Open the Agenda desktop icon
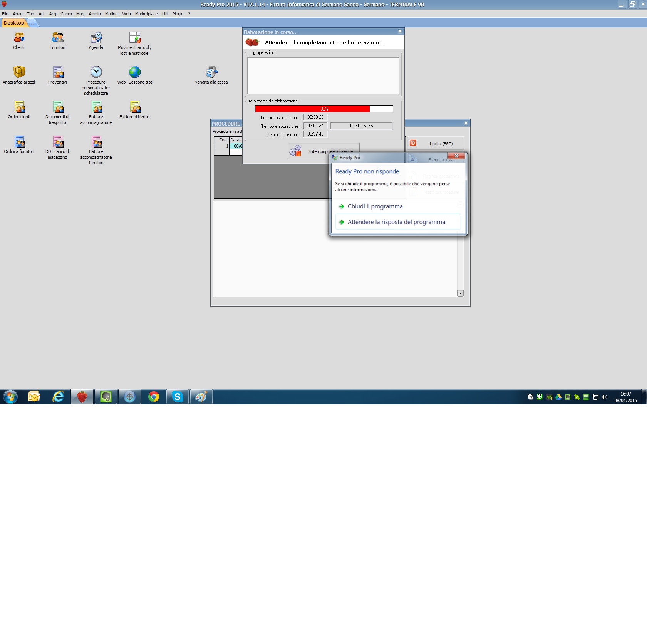The image size is (647, 644). coord(96,41)
